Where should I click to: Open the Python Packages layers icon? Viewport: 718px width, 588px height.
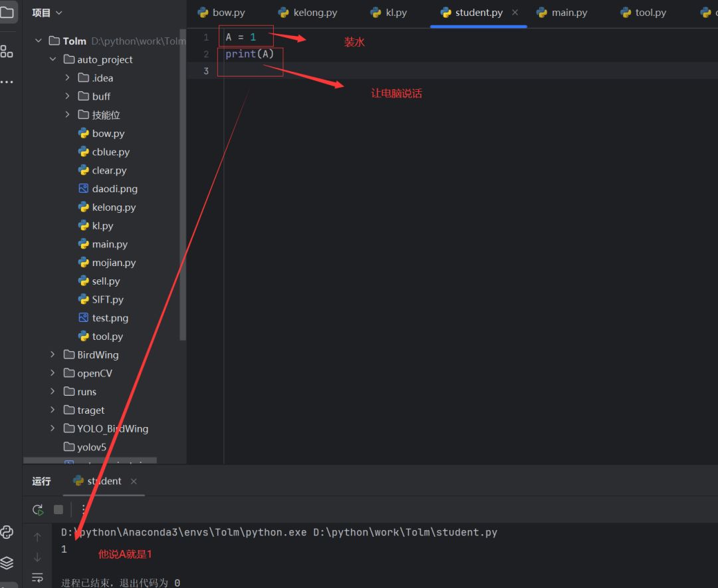[7, 562]
